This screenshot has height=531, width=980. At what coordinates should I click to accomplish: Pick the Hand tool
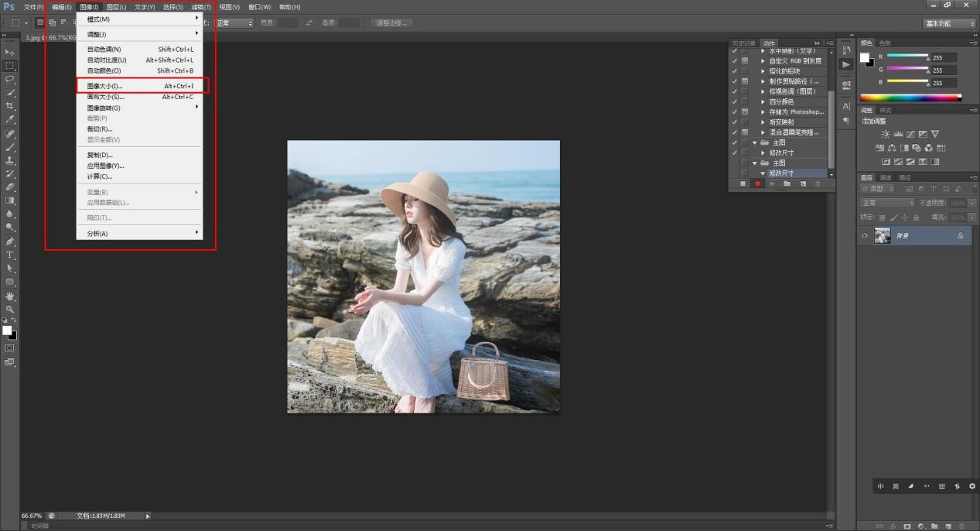(x=10, y=296)
